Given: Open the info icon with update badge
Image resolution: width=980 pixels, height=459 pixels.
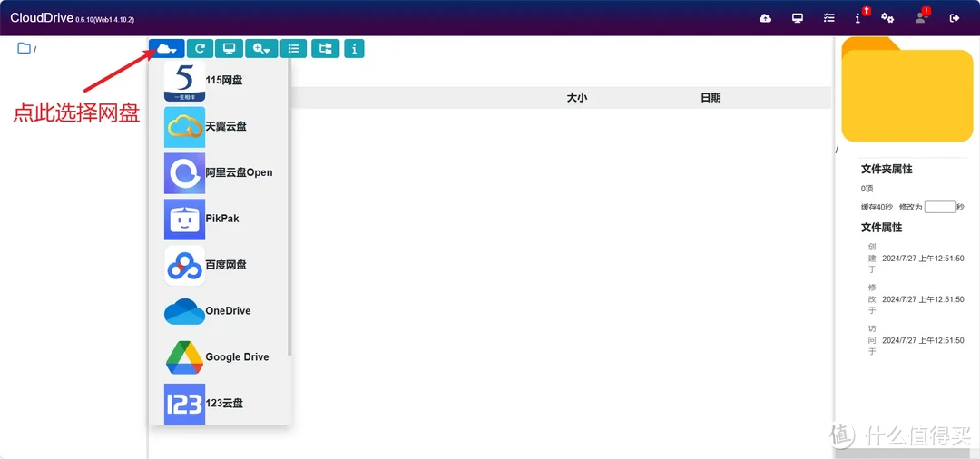Looking at the screenshot, I should coord(860,17).
